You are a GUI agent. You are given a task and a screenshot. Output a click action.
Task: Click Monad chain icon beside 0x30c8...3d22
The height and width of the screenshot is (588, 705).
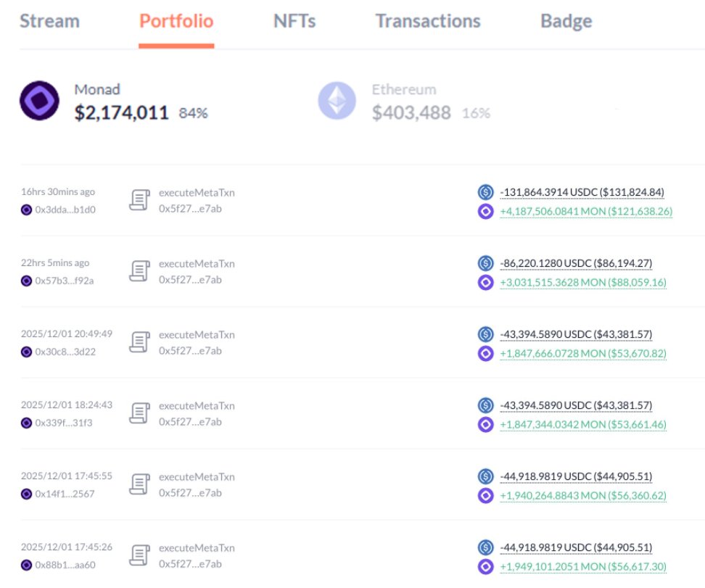pyautogui.click(x=27, y=352)
